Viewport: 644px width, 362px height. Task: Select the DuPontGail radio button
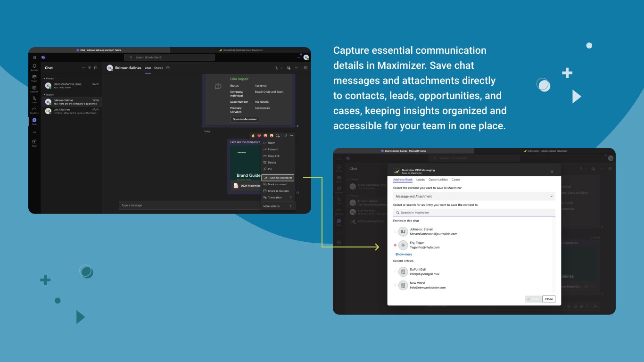(395, 272)
